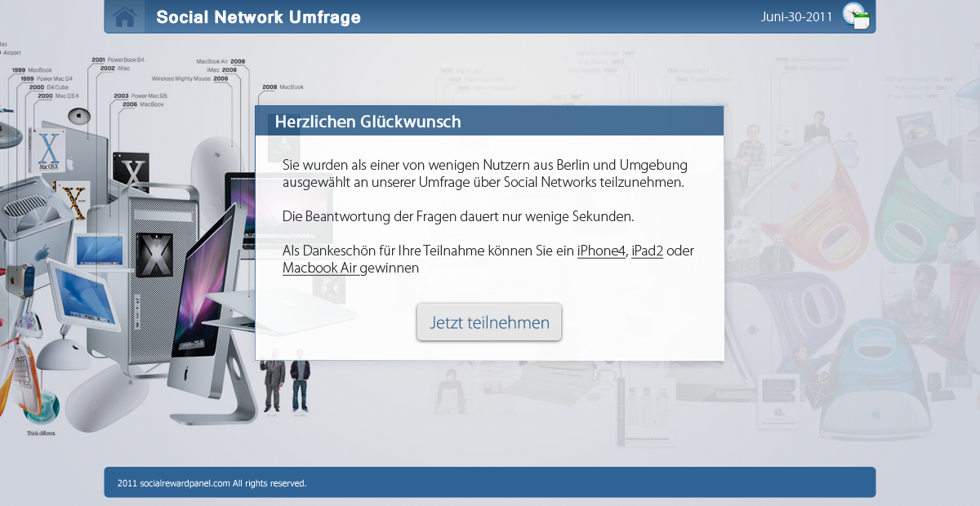The height and width of the screenshot is (506, 980).
Task: Visit the Macbook Air link
Action: (x=320, y=268)
